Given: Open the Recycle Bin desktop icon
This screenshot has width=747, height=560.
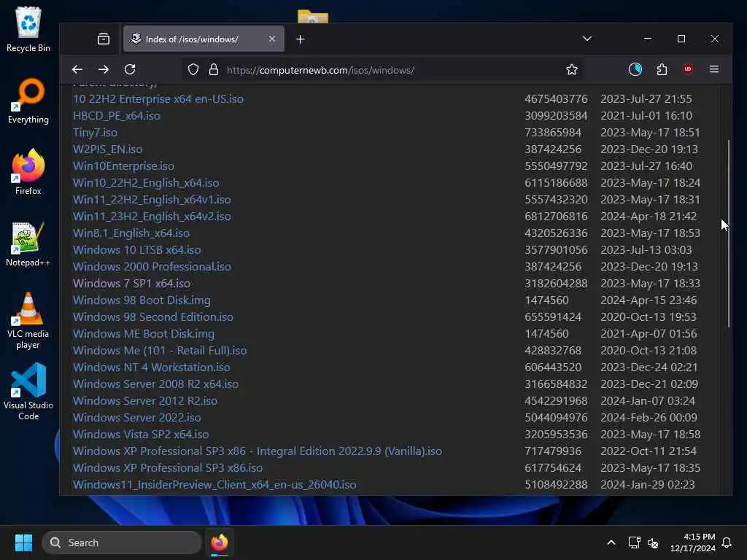Looking at the screenshot, I should coord(28,29).
